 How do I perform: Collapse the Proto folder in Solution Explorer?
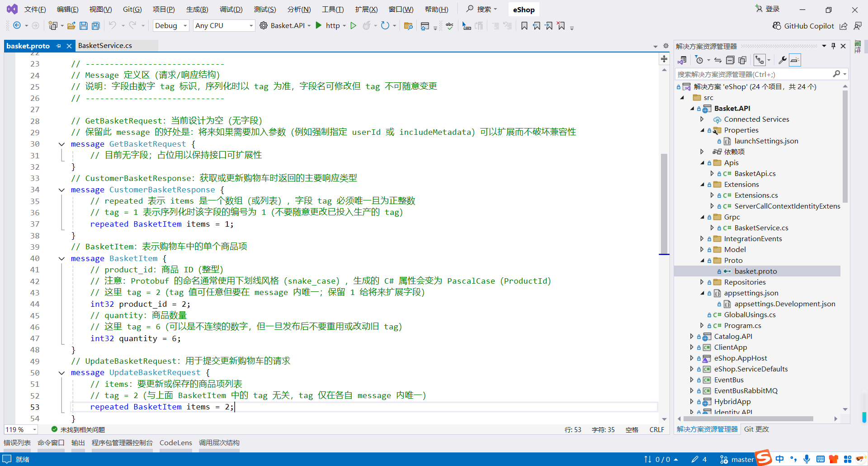(x=702, y=260)
